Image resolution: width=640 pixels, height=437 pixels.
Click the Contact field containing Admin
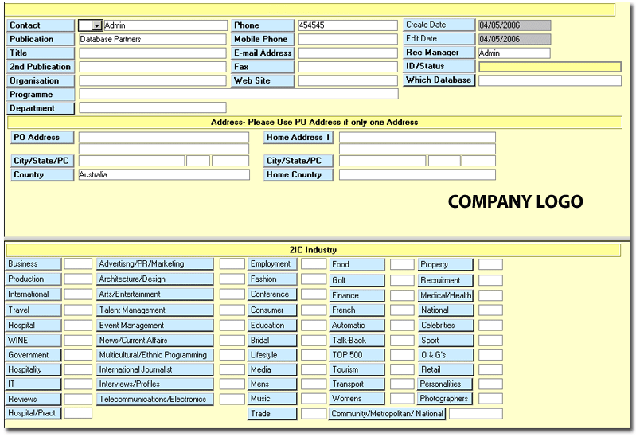coord(165,26)
